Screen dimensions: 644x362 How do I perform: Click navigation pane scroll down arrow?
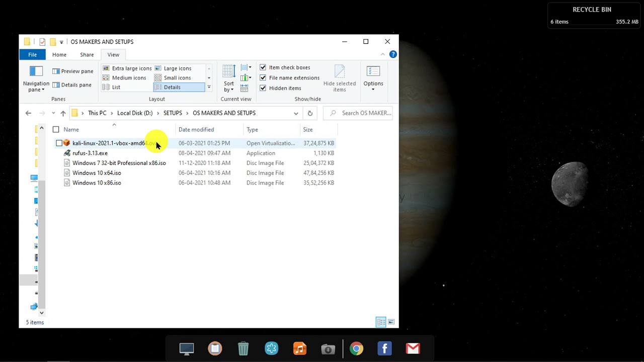click(42, 313)
